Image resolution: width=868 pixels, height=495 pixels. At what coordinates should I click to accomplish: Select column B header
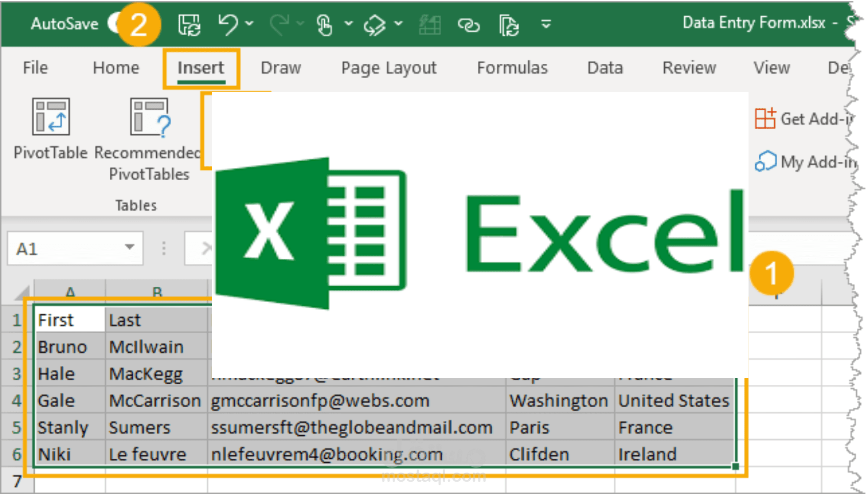point(157,292)
